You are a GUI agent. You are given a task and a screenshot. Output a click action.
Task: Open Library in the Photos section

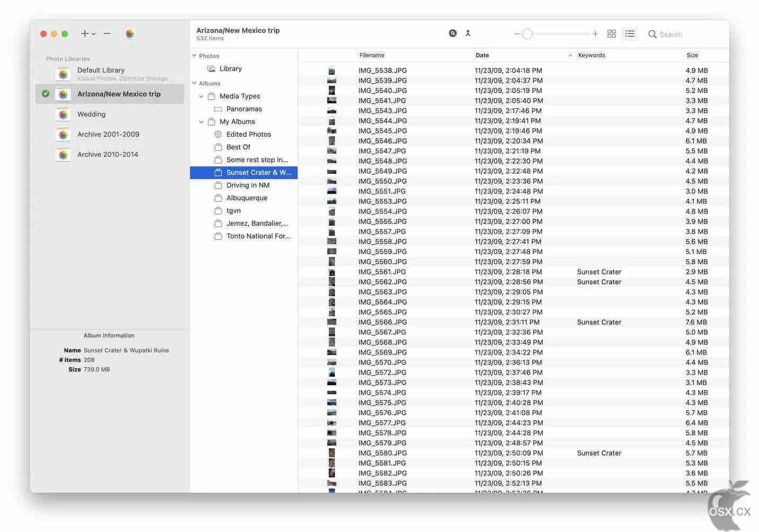(244, 69)
